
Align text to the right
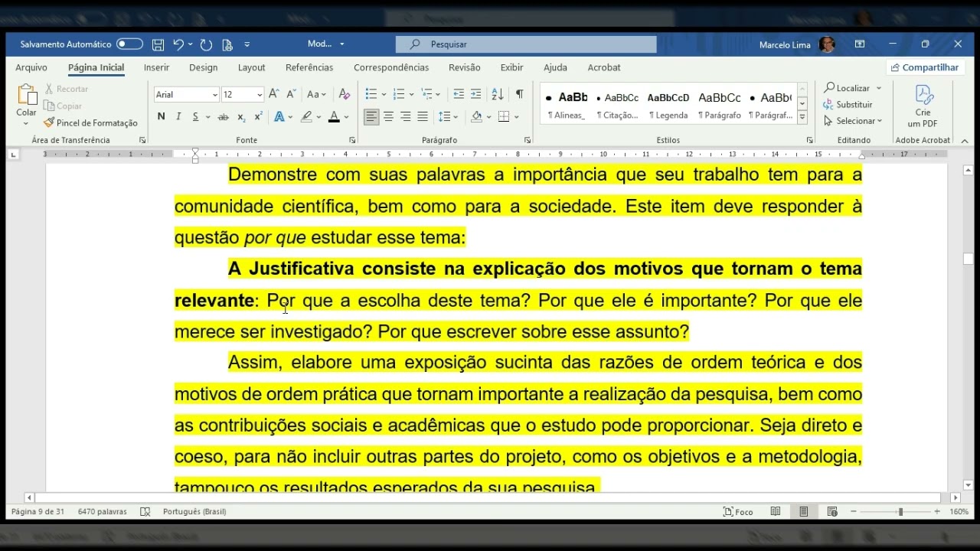pos(405,116)
